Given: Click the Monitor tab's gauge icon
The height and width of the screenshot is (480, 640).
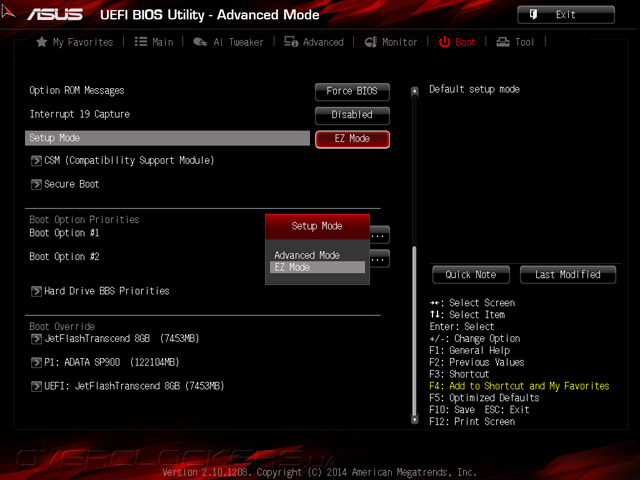Looking at the screenshot, I should click(371, 42).
